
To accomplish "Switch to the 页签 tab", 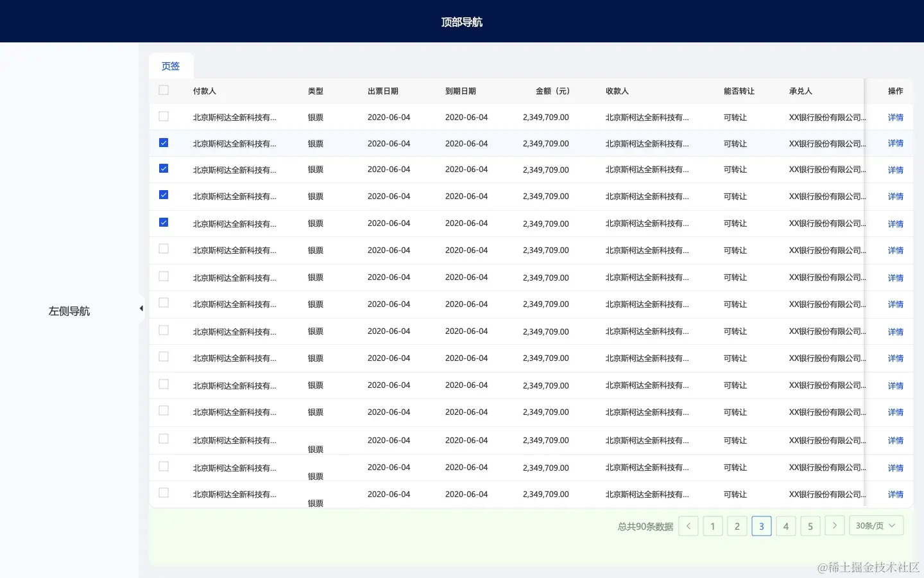I will pyautogui.click(x=171, y=66).
